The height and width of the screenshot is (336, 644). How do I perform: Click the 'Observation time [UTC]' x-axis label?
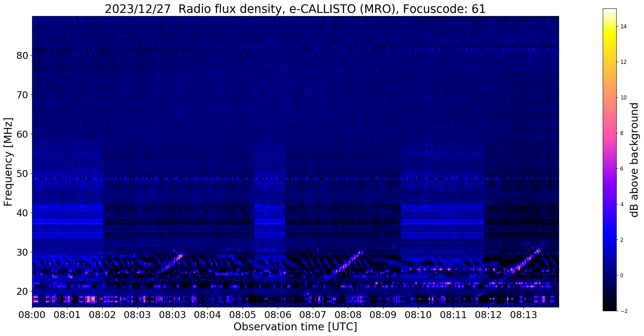(295, 327)
